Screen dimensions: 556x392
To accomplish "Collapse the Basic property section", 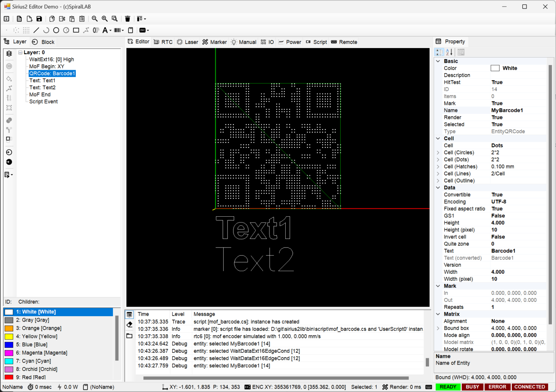I will point(438,61).
